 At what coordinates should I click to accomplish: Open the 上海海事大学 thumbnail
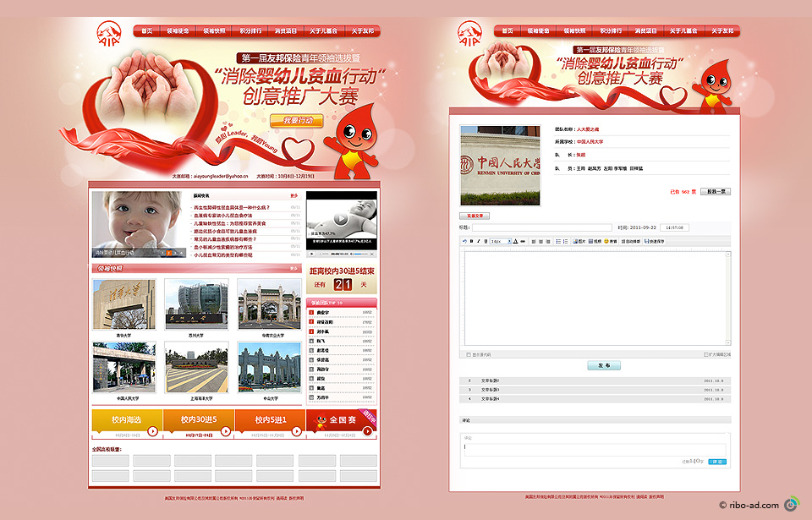pyautogui.click(x=196, y=367)
